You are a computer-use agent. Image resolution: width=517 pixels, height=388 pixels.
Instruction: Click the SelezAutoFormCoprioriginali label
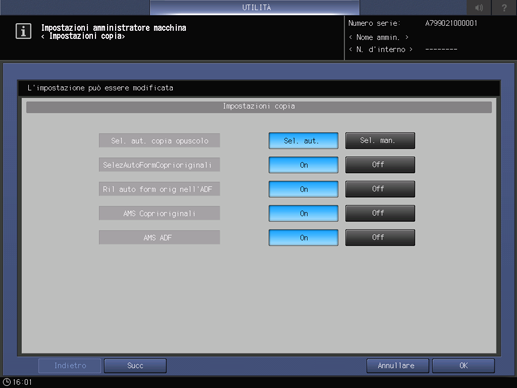[x=159, y=165]
